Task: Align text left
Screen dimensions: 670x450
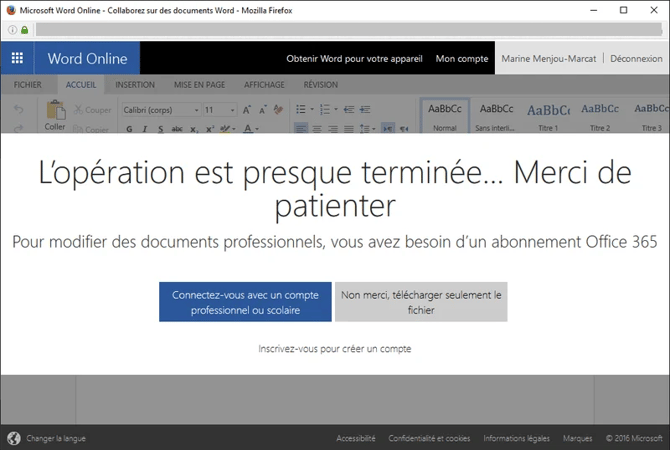Action: pyautogui.click(x=301, y=129)
